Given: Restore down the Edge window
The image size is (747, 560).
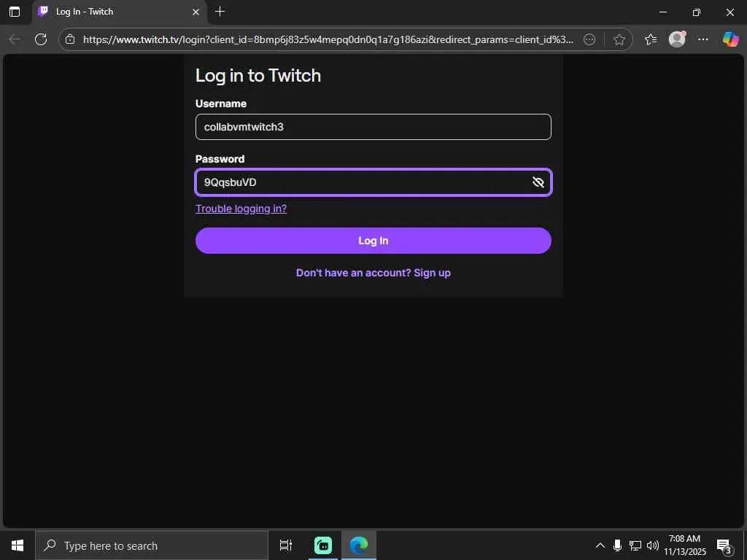Looking at the screenshot, I should (696, 12).
